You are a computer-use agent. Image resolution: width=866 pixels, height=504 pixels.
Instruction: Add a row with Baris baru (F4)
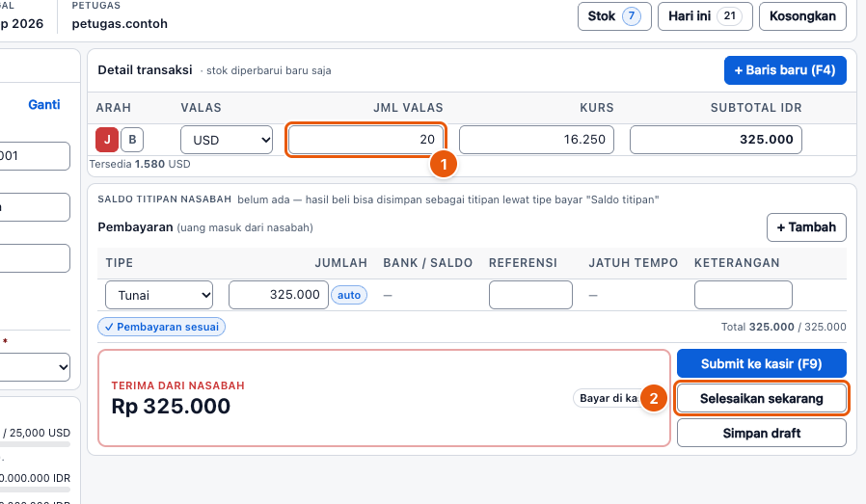tap(785, 70)
